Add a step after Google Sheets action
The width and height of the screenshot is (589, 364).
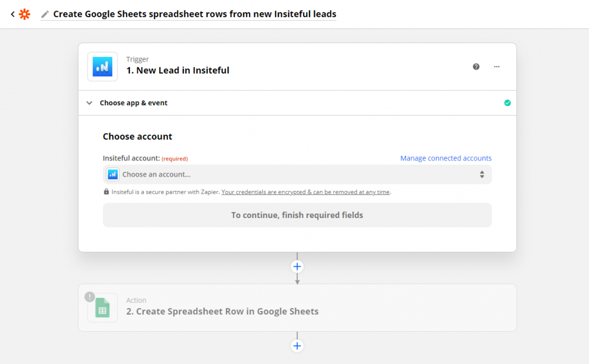point(297,346)
